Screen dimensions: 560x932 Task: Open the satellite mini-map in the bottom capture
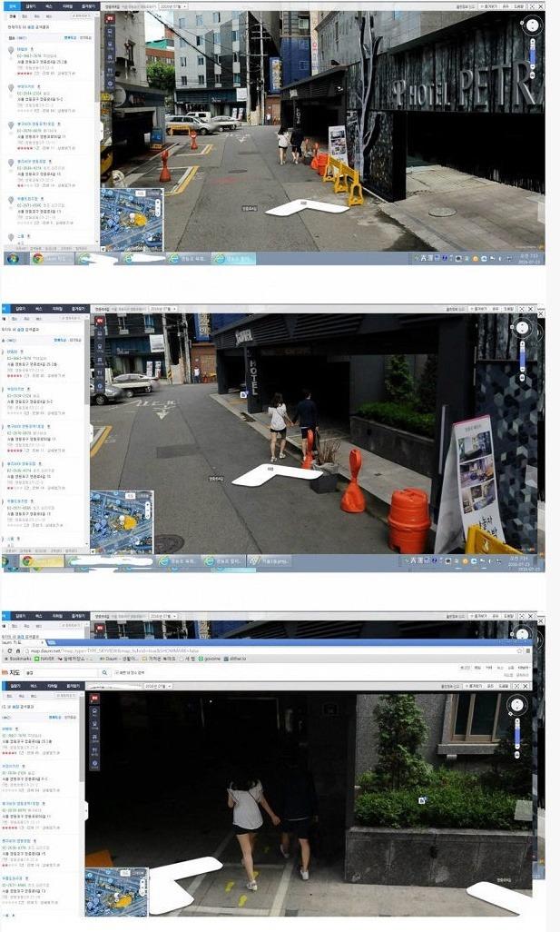pyautogui.click(x=116, y=892)
